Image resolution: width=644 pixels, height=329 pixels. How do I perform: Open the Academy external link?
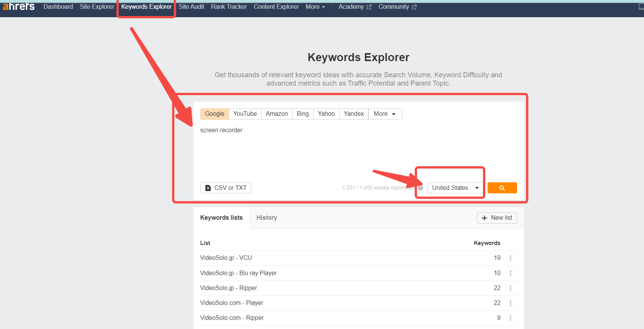click(355, 7)
